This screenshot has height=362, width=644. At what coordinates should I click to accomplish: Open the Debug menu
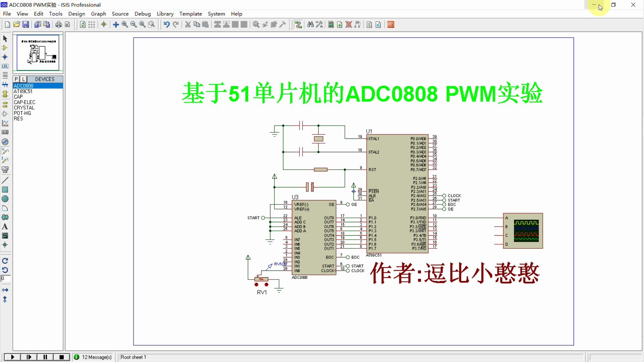coord(143,14)
